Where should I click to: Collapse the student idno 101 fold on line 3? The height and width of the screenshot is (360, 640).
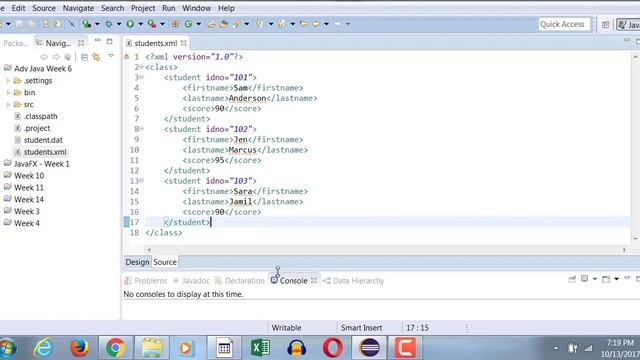142,77
